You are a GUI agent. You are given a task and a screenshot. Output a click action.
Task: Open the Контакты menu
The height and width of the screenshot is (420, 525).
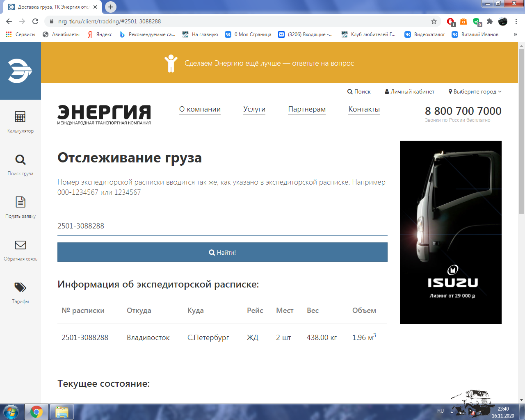click(364, 109)
